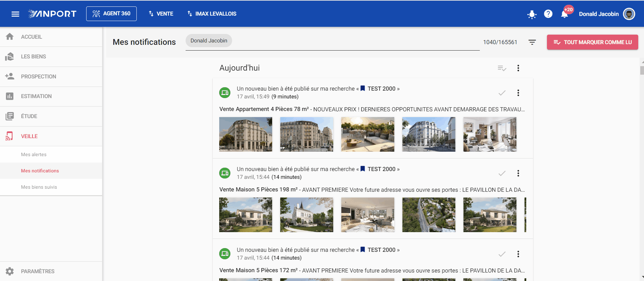This screenshot has width=644, height=281.
Task: Open more options for Maison 172 m² notification
Action: [x=518, y=254]
